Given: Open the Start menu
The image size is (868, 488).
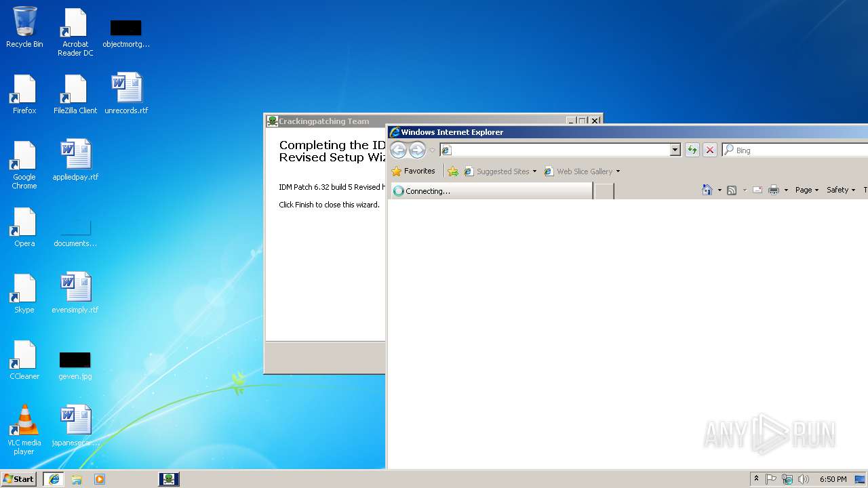Looking at the screenshot, I should pos(19,479).
